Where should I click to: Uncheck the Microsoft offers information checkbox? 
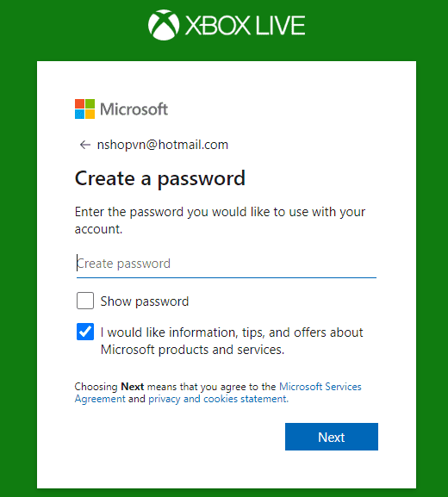pyautogui.click(x=85, y=332)
